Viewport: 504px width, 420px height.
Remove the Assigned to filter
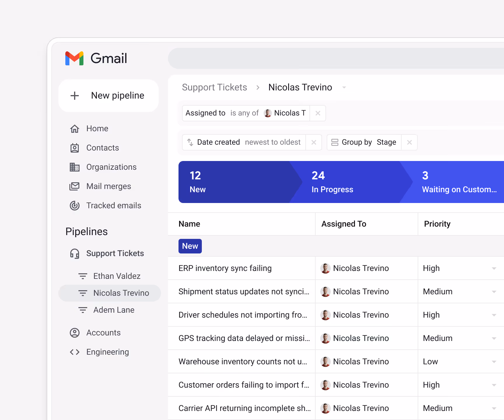[x=318, y=113]
